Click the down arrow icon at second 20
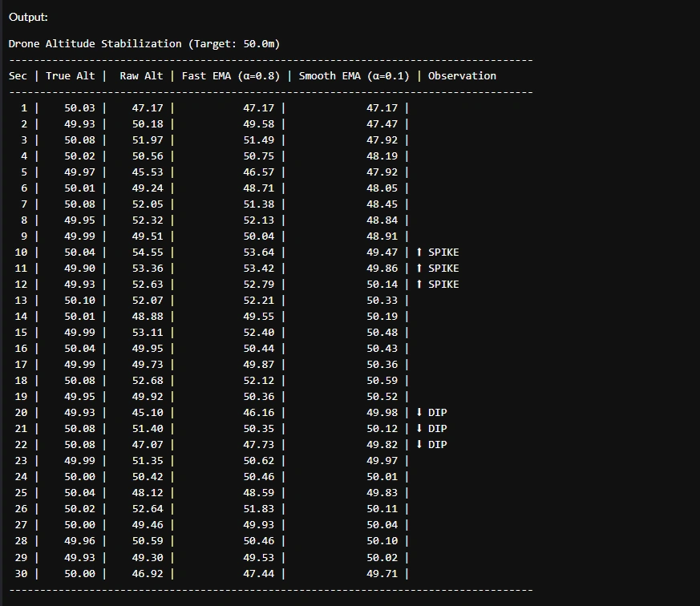Screen dimensions: 700x606 point(419,412)
